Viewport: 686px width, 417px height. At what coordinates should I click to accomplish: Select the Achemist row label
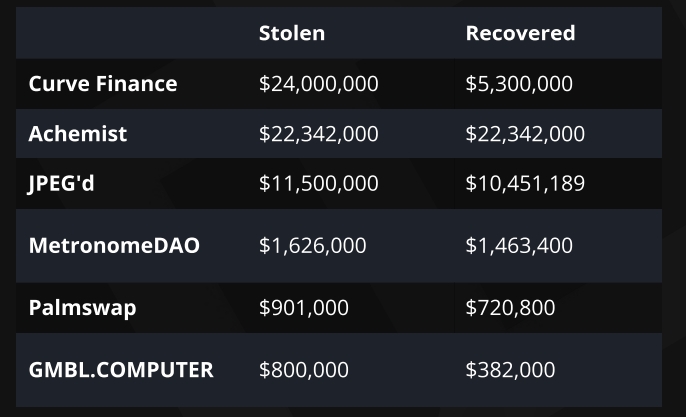(x=78, y=134)
